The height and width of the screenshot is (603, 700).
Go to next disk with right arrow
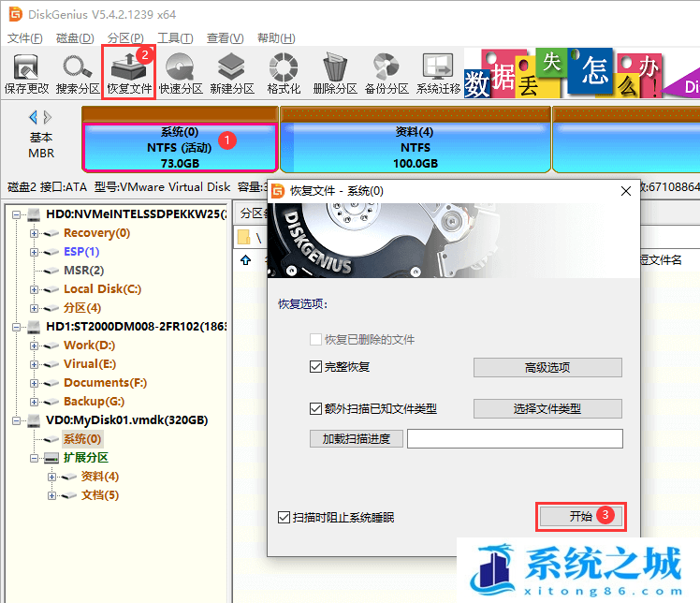point(48,117)
